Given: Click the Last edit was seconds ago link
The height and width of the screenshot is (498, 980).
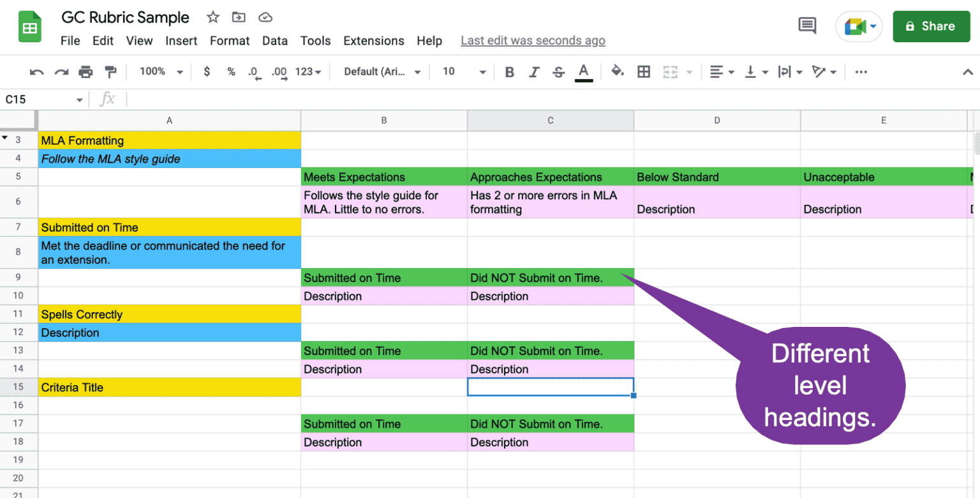Looking at the screenshot, I should coord(533,40).
